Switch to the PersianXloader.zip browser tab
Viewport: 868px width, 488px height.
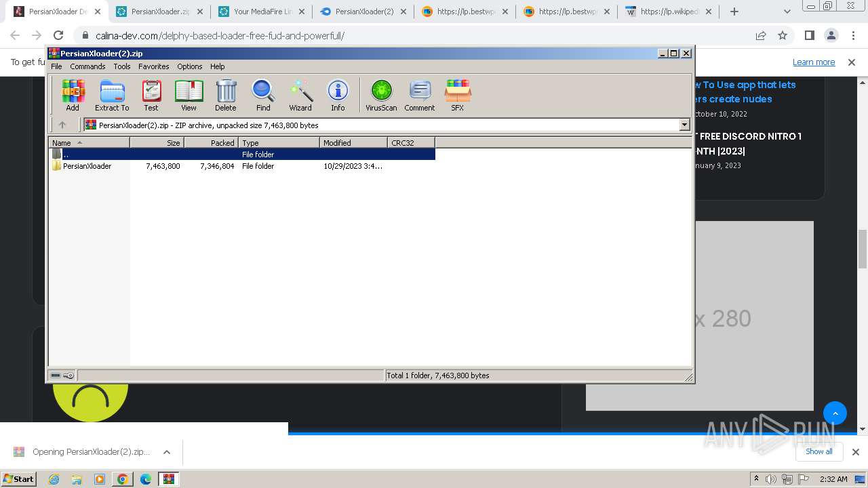tap(159, 12)
